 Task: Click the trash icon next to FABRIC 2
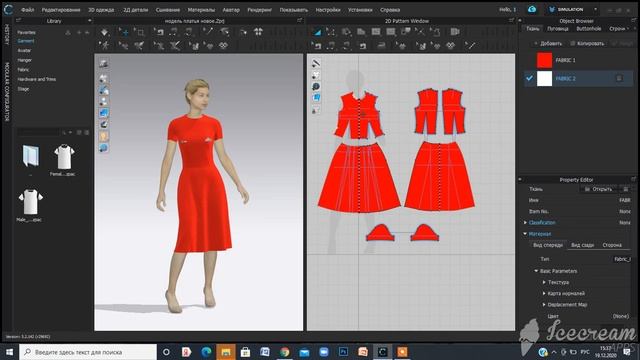point(619,78)
